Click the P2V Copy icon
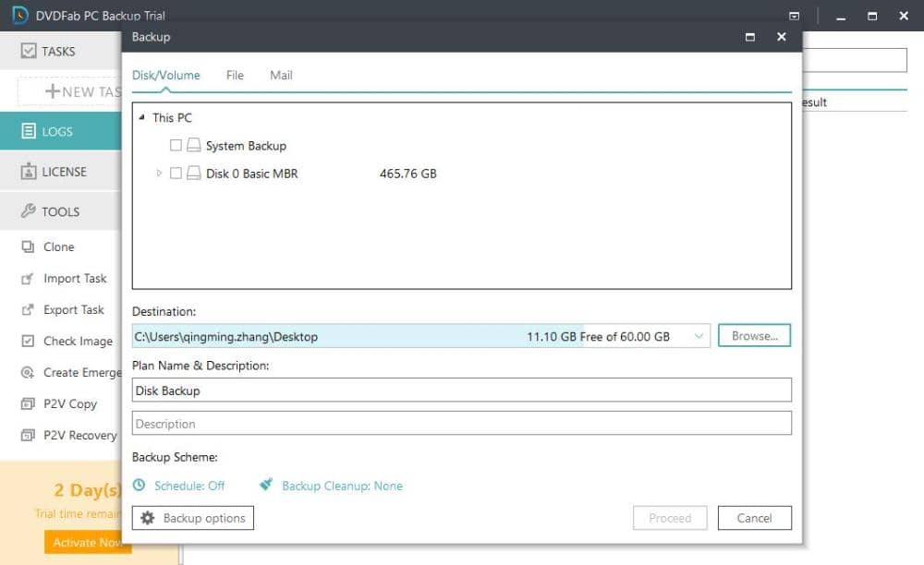This screenshot has height=565, width=924. pyautogui.click(x=28, y=403)
